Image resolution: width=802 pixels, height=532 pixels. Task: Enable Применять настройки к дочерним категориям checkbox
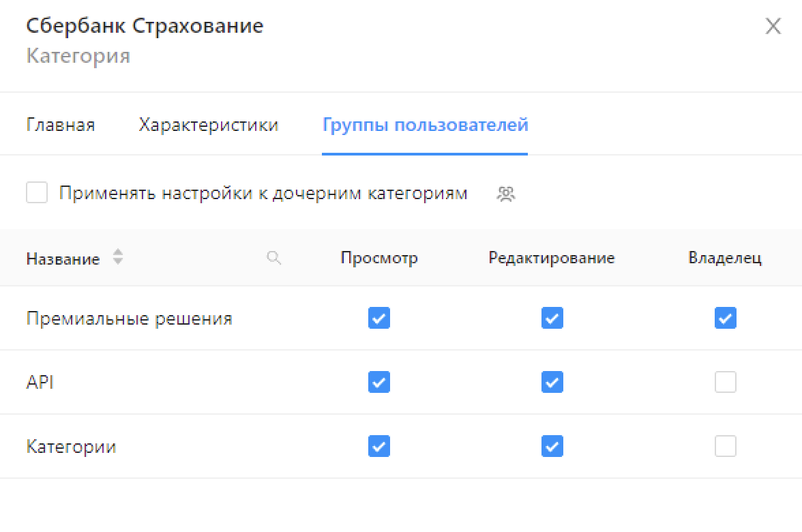click(37, 193)
